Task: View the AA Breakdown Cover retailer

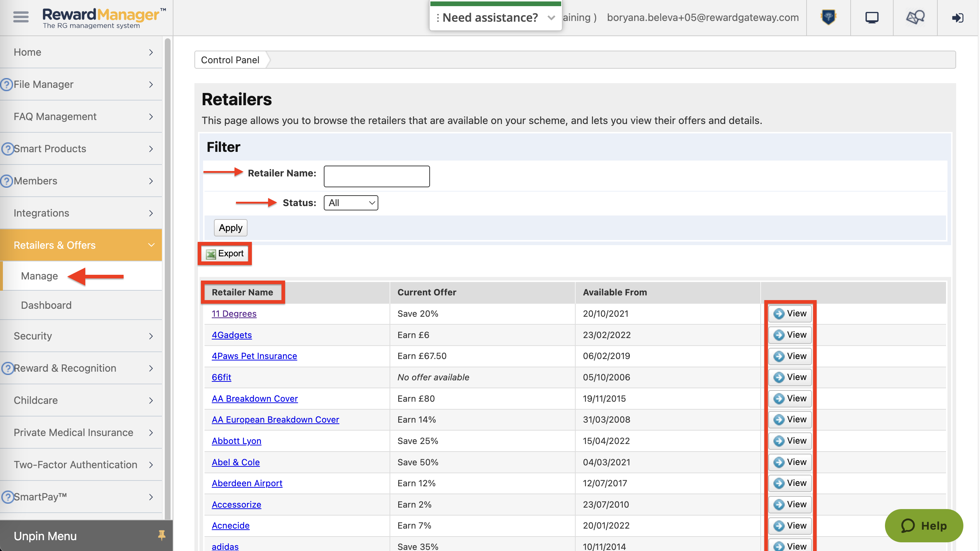Action: [x=790, y=398]
